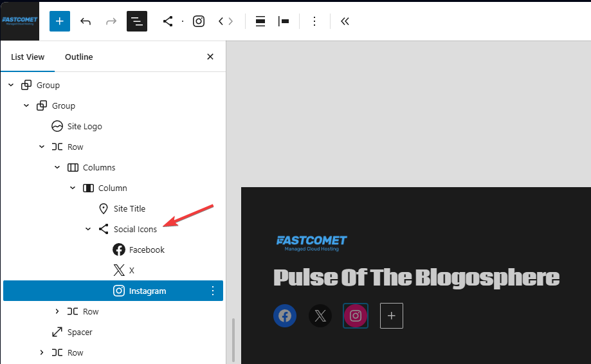Collapse the Columns block in list
The width and height of the screenshot is (591, 364).
57,167
